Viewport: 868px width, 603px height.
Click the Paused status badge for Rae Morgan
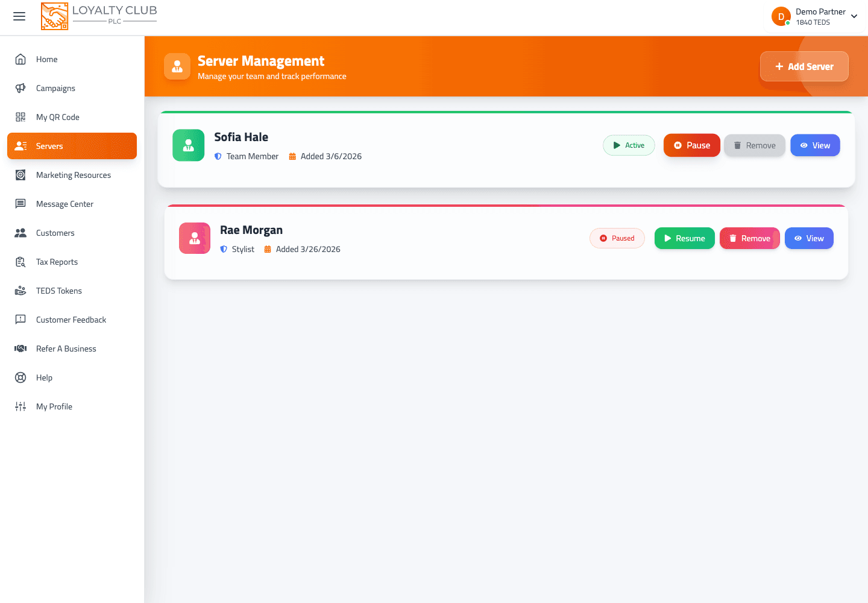pyautogui.click(x=617, y=238)
